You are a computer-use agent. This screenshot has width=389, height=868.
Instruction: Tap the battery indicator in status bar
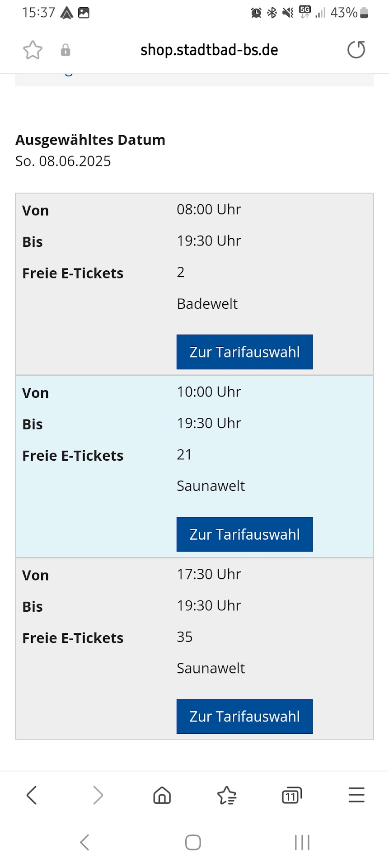(x=364, y=13)
